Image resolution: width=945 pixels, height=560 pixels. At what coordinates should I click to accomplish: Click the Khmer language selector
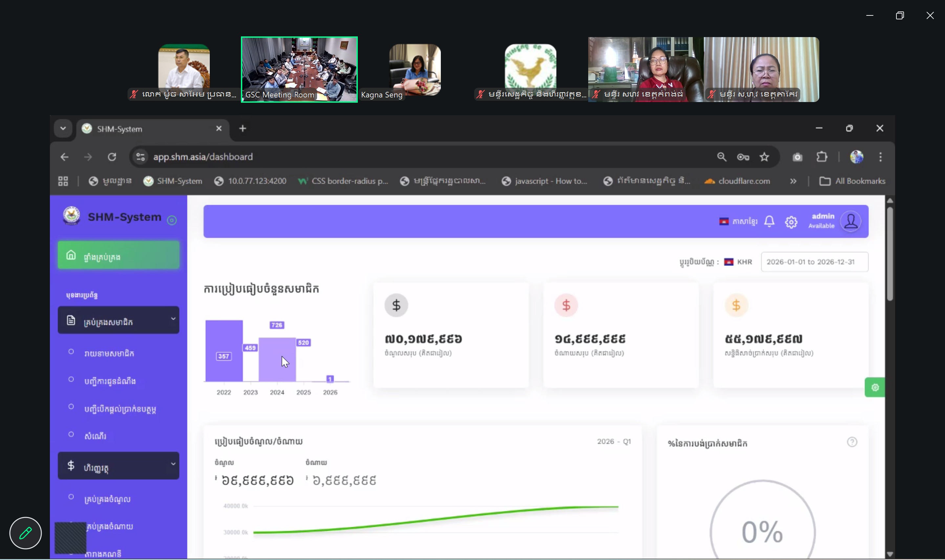(x=738, y=221)
